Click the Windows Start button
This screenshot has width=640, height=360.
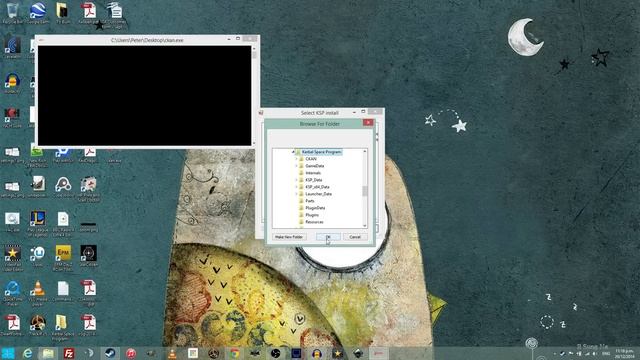[x=8, y=353]
